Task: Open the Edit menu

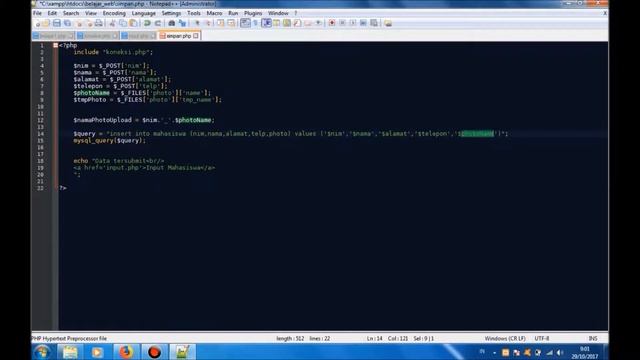Action: 52,13
